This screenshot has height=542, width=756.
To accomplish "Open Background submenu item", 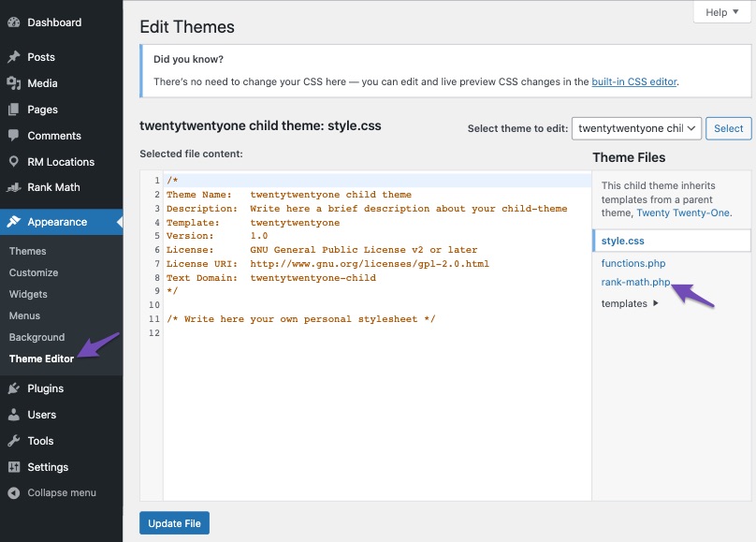I will (x=36, y=337).
